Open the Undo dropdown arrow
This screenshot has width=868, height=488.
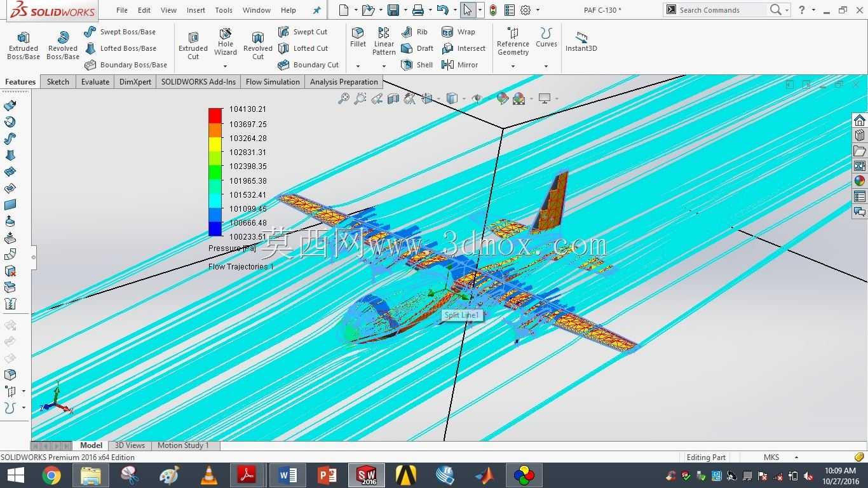[x=454, y=10]
